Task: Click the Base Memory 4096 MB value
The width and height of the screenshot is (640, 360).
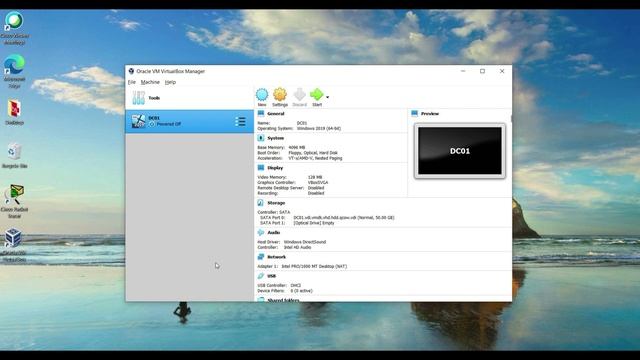Action: click(297, 147)
